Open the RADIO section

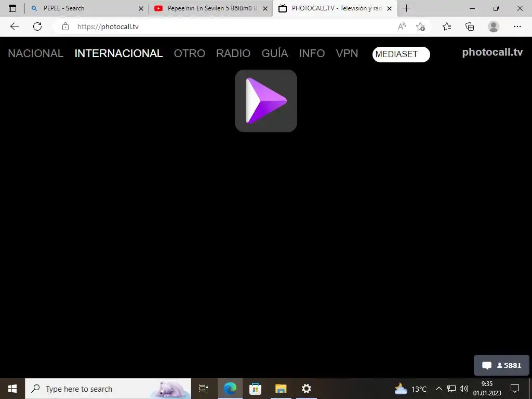[233, 54]
